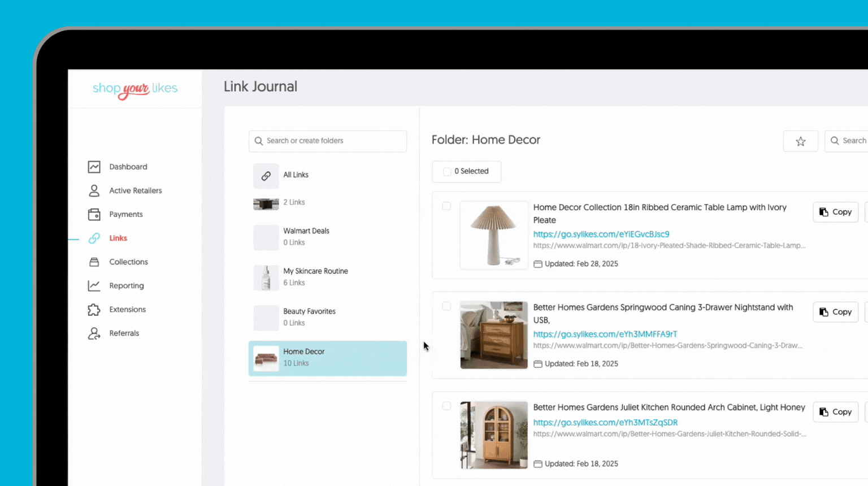Click the Springwood nightstand product image
This screenshot has width=868, height=486.
(494, 335)
